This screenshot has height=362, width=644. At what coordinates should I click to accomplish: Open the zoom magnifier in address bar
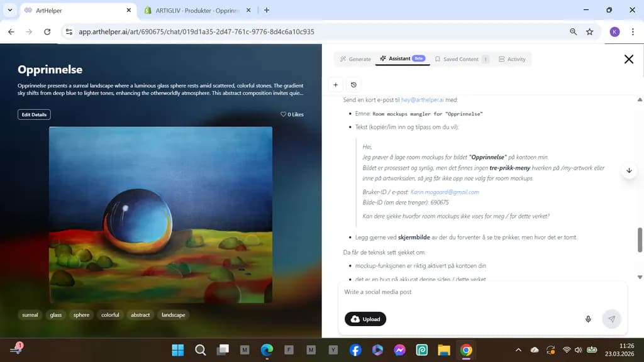[574, 31]
